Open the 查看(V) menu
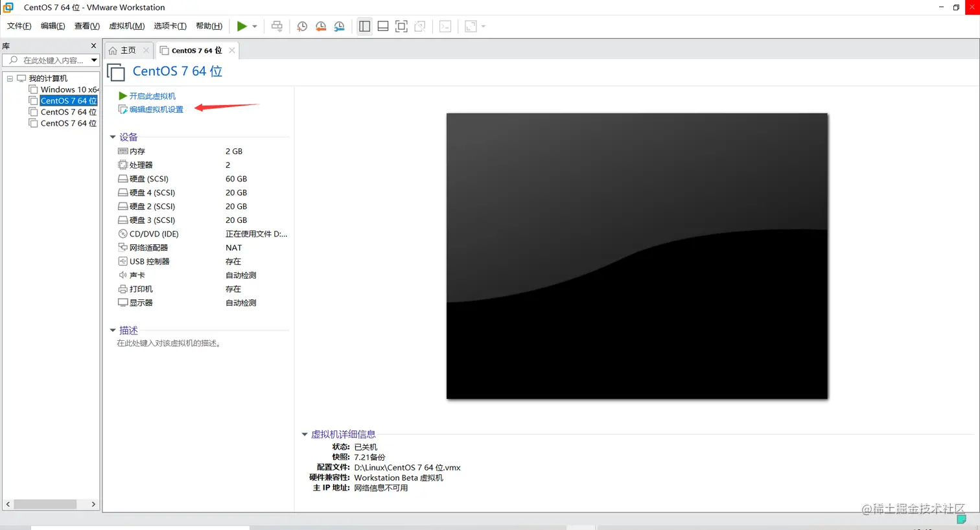Image resolution: width=980 pixels, height=530 pixels. pos(87,26)
